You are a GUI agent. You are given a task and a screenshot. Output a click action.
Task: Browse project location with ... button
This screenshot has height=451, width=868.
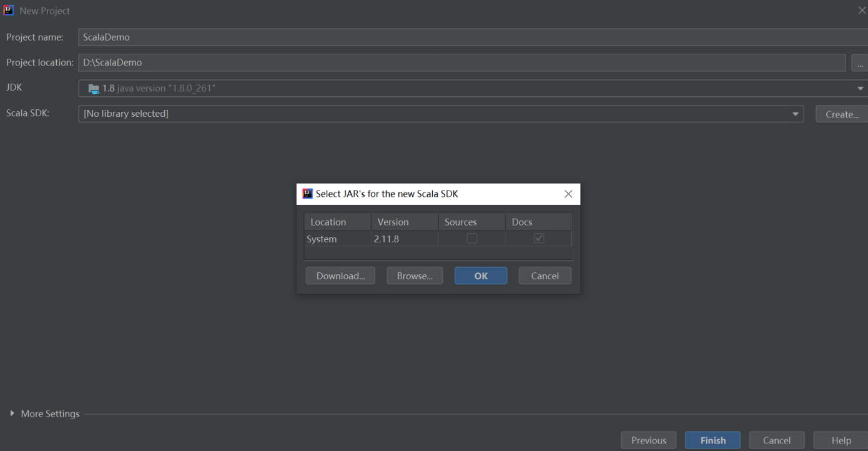[860, 62]
